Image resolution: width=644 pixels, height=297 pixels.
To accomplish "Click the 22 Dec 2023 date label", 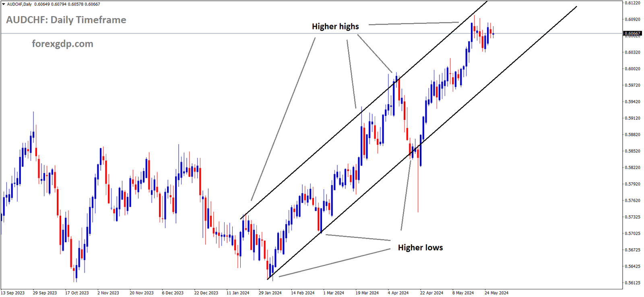I will (x=206, y=293).
